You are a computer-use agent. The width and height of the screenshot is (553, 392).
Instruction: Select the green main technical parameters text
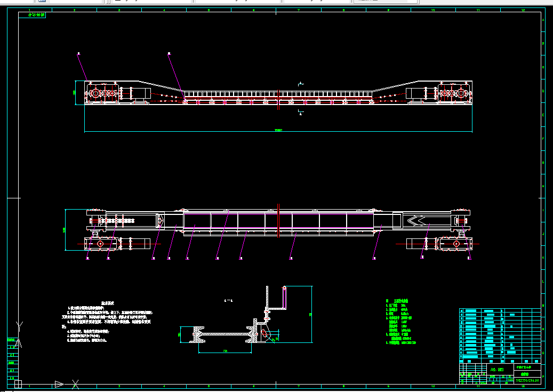401,322
